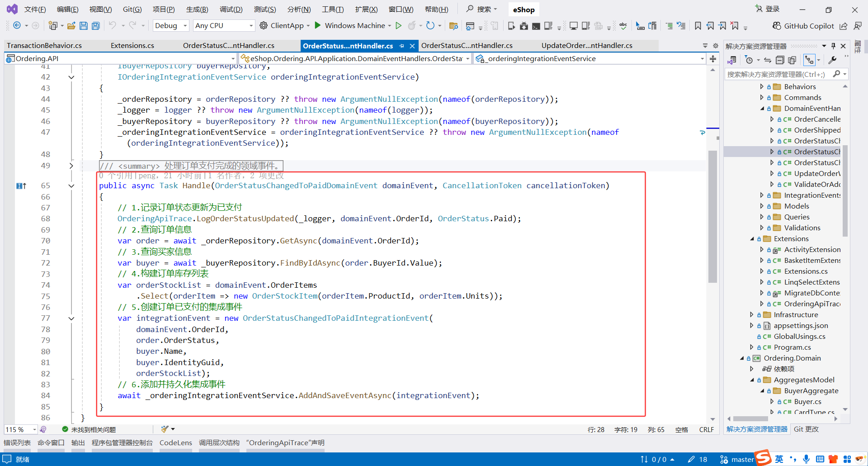The width and height of the screenshot is (868, 466).
Task: Toggle the preview selected items view icon
Action: click(x=809, y=60)
